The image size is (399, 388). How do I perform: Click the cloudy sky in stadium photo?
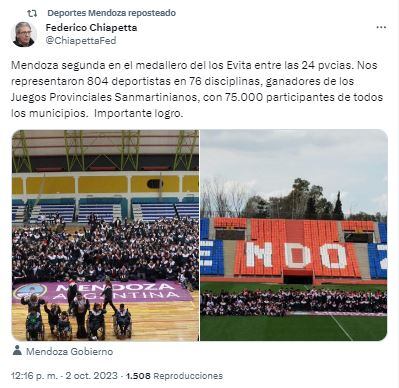coord(294,157)
